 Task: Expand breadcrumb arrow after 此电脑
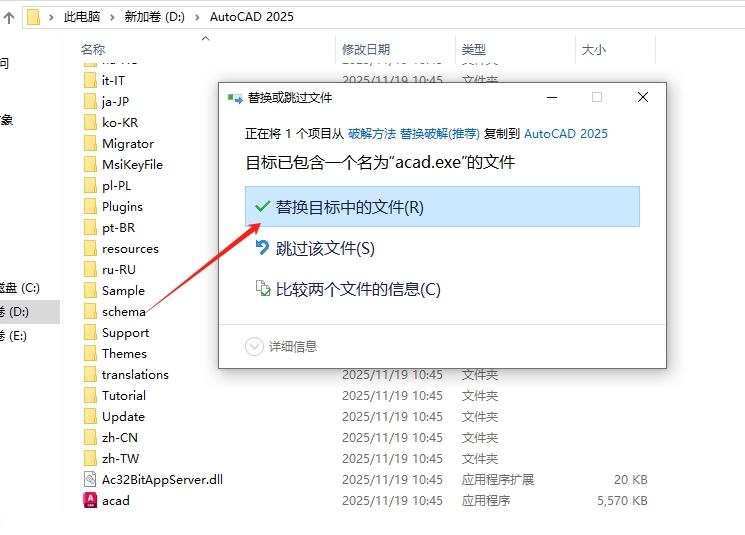click(112, 18)
